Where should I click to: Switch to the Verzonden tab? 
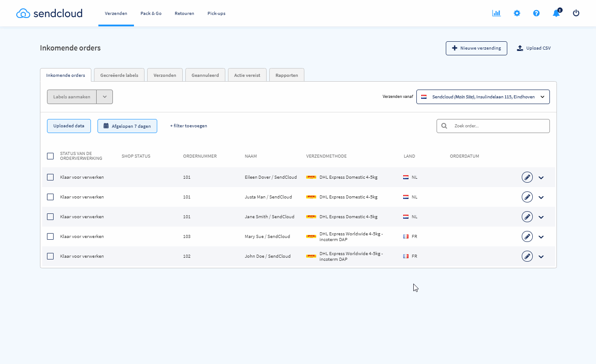(x=165, y=75)
